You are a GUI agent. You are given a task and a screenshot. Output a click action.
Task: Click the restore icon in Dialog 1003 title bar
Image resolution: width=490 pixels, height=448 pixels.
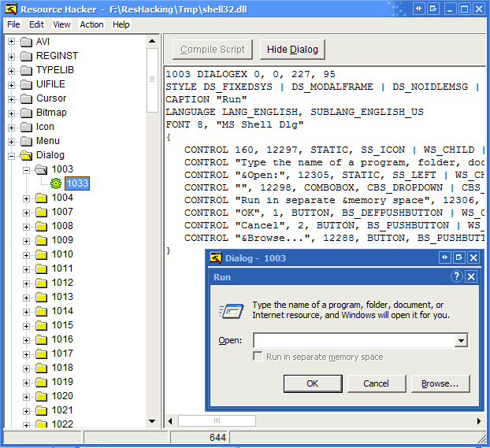pos(458,257)
